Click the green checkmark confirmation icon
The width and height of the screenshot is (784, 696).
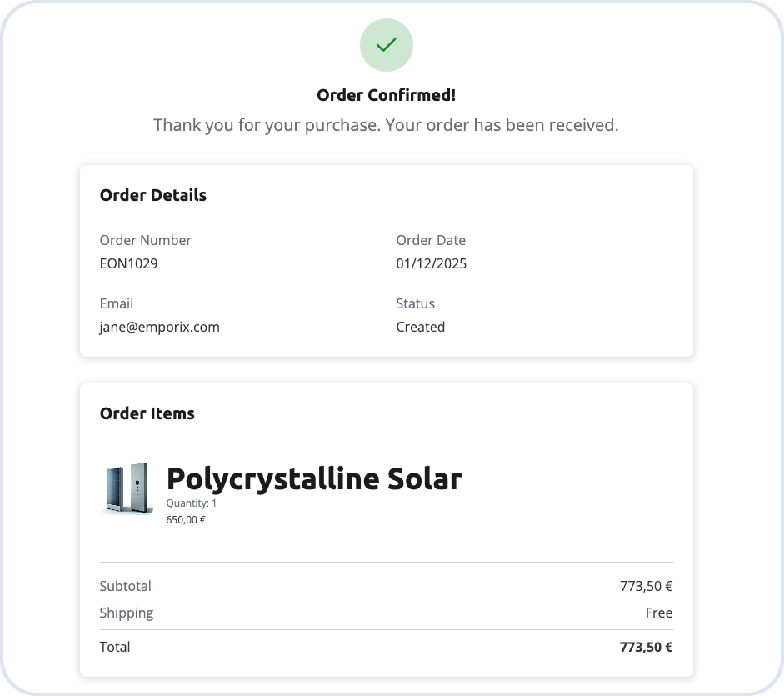(386, 45)
